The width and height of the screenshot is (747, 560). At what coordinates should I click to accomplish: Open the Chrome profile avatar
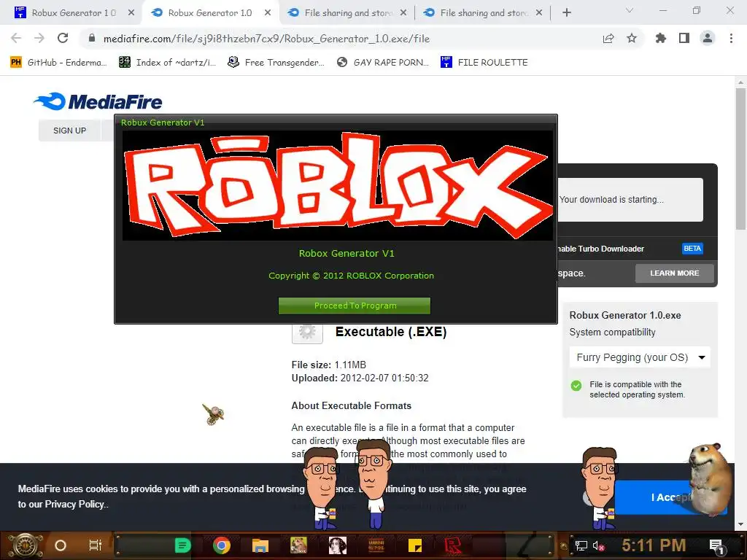coord(708,38)
